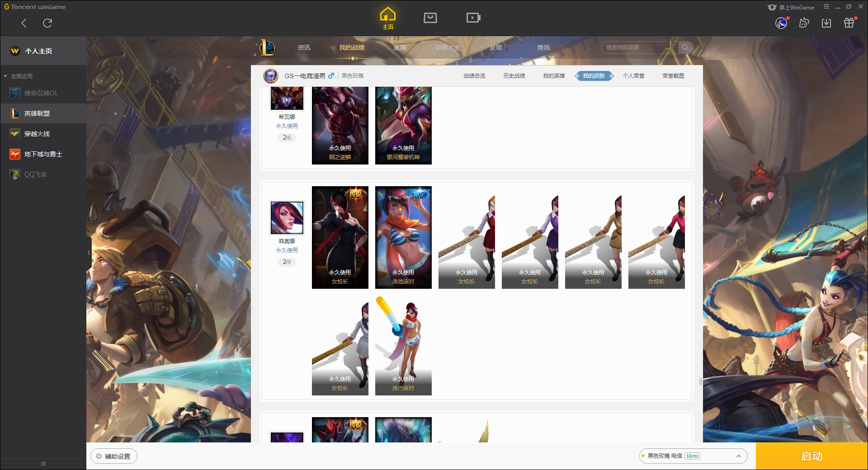The height and width of the screenshot is (470, 868).
Task: Expand the 黑色玫瑰 电信 server dropdown
Action: coord(693,456)
